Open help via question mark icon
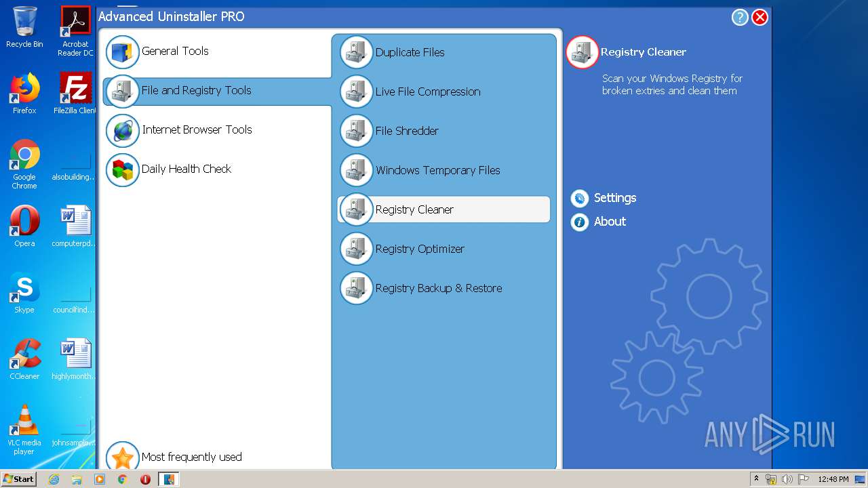Screen dimensions: 868x488 coord(740,18)
